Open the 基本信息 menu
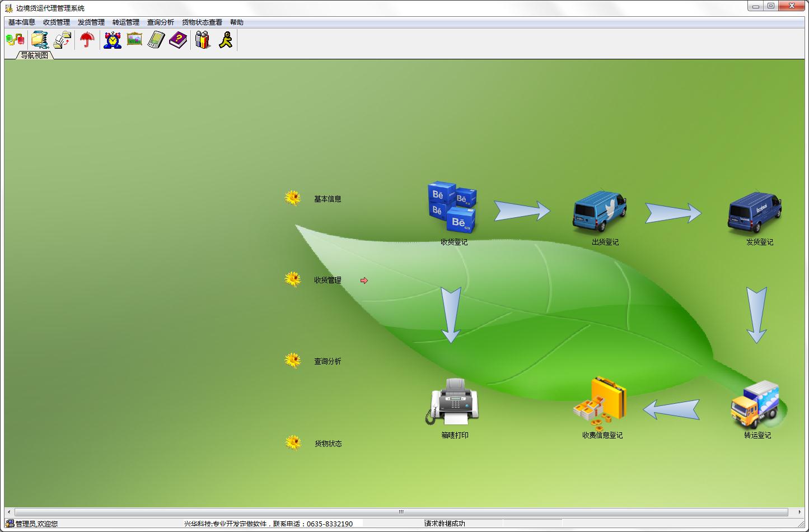 coord(22,22)
